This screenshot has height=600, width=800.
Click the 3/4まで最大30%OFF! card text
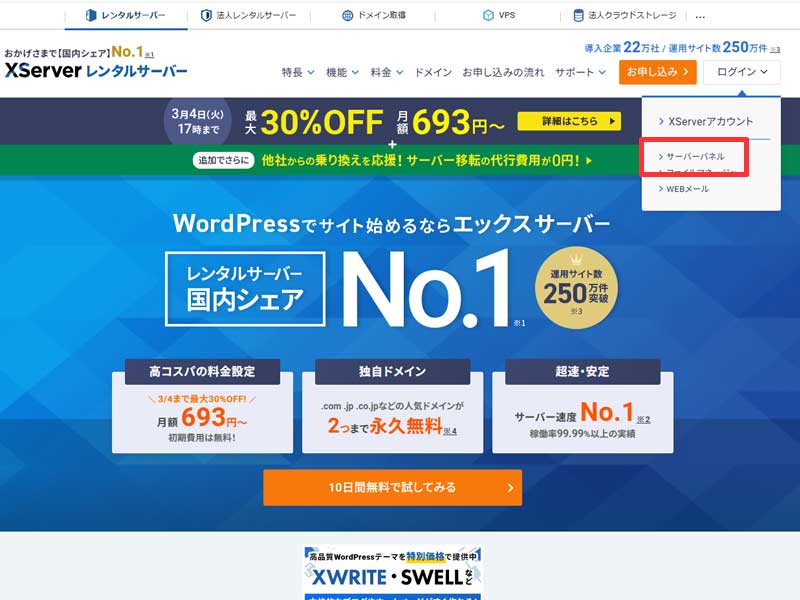(x=202, y=399)
